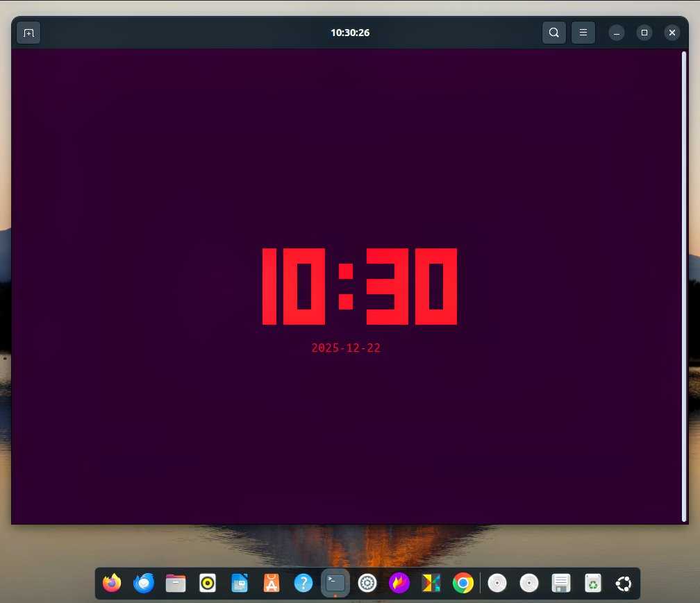This screenshot has width=700, height=603.
Task: Launch Rhythmbox music player
Action: [208, 583]
